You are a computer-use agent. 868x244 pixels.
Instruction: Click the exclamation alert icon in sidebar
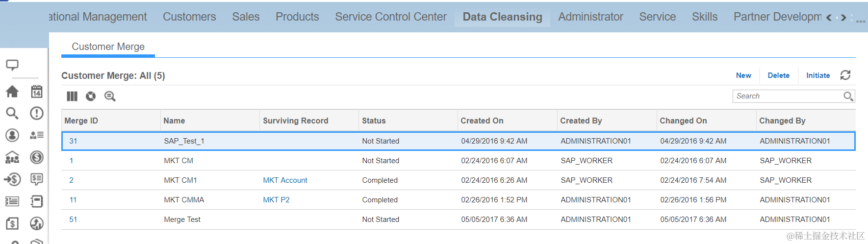[37, 113]
